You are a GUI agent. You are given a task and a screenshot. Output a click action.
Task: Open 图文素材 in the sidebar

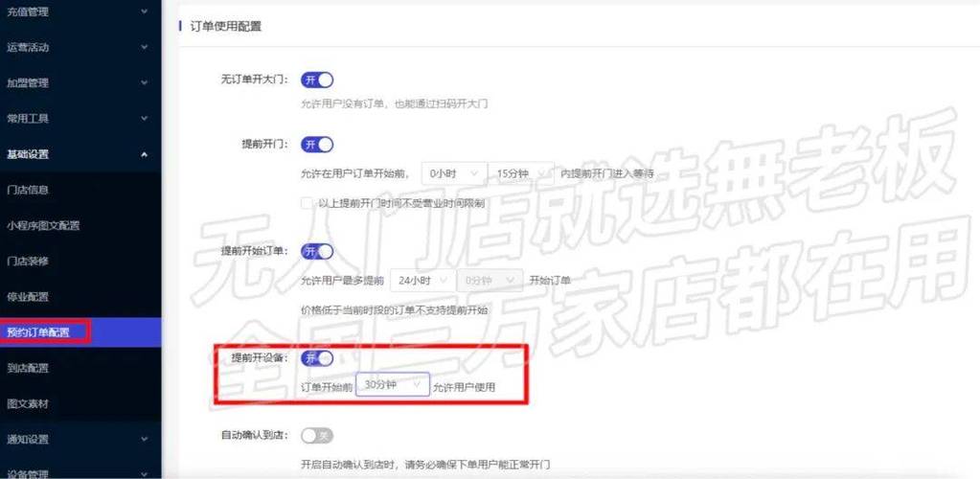point(80,403)
